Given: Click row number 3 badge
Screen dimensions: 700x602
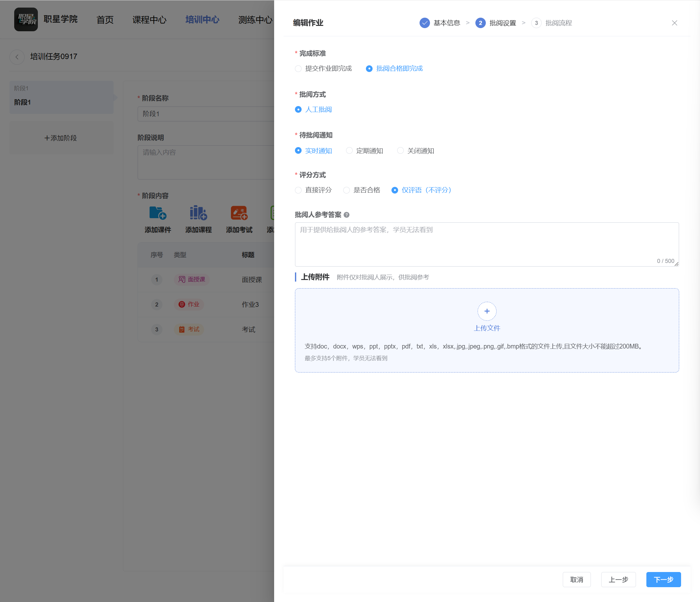Looking at the screenshot, I should click(x=156, y=329).
